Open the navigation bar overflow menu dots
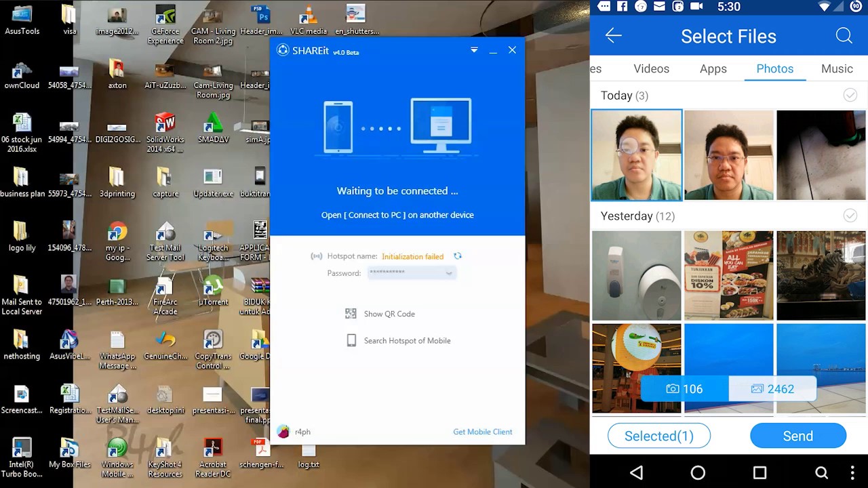The width and height of the screenshot is (868, 488). (852, 472)
